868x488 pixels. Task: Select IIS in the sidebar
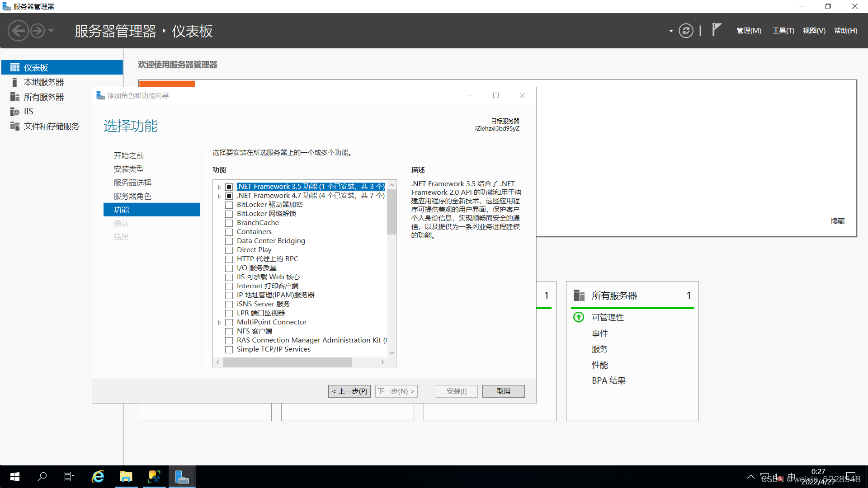click(62, 112)
